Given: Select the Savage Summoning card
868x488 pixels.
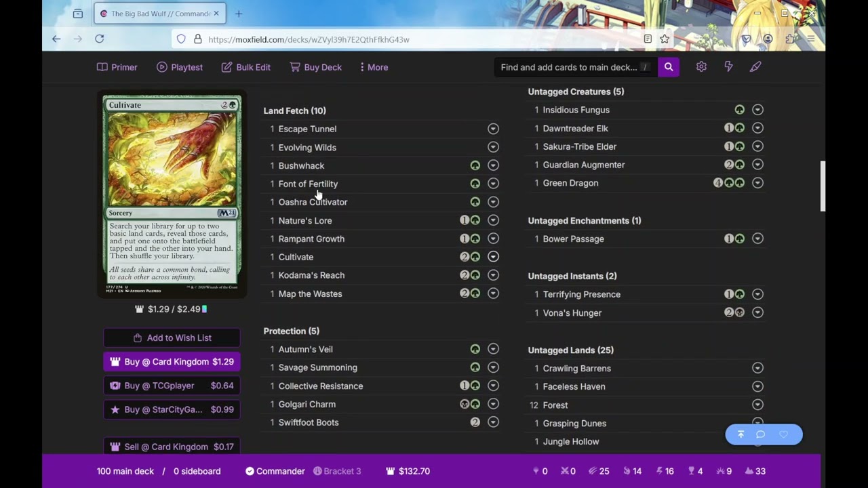Looking at the screenshot, I should pyautogui.click(x=317, y=367).
